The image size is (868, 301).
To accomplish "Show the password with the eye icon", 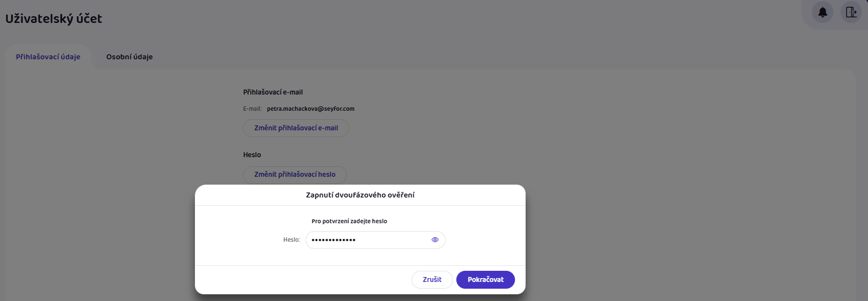I will coord(435,240).
